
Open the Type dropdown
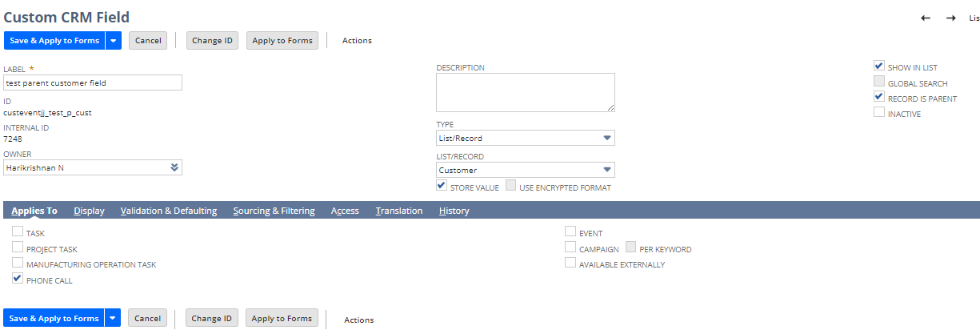pyautogui.click(x=607, y=139)
